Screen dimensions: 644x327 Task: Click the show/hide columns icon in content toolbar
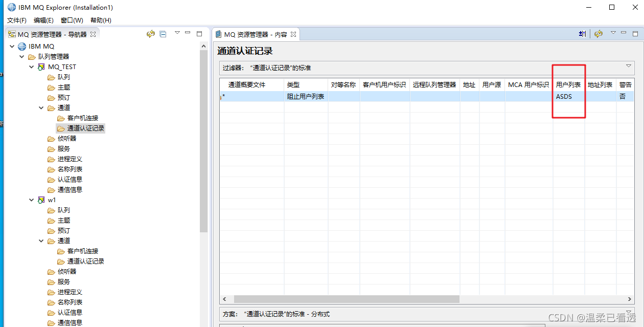583,34
